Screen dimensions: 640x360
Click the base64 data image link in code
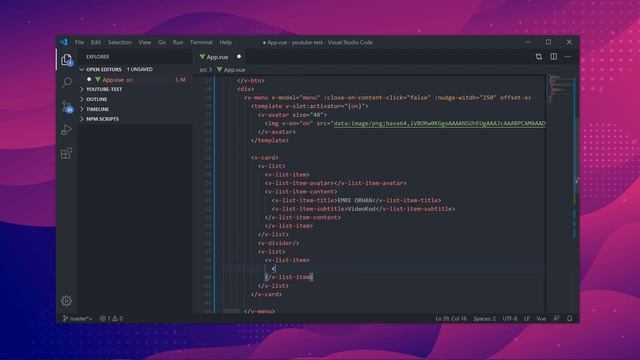point(439,123)
